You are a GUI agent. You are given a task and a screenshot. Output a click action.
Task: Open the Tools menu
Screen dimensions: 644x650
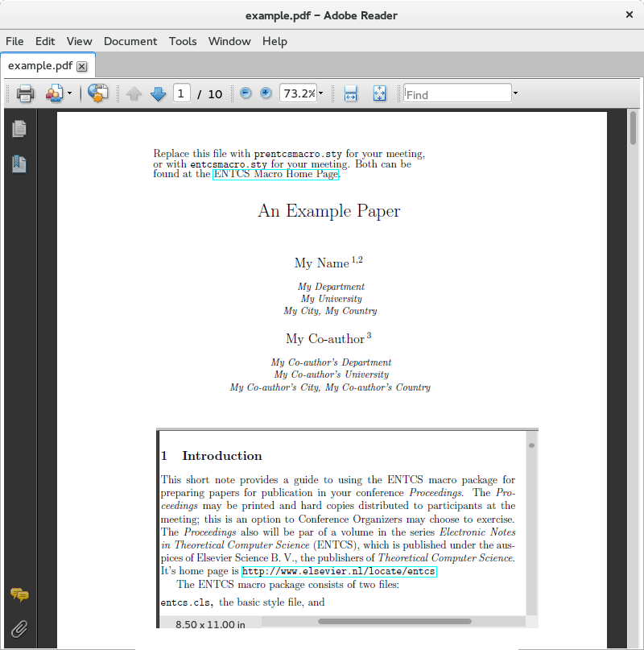(183, 41)
